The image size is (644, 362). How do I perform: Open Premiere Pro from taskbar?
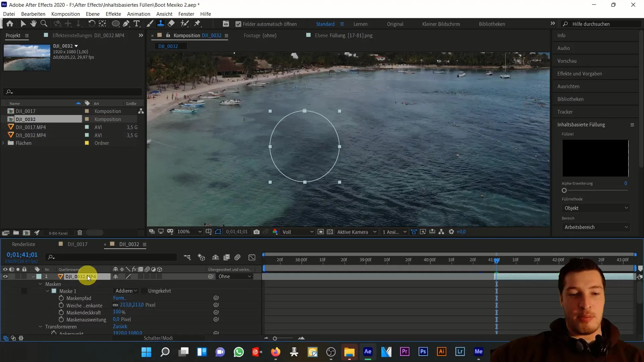(405, 352)
